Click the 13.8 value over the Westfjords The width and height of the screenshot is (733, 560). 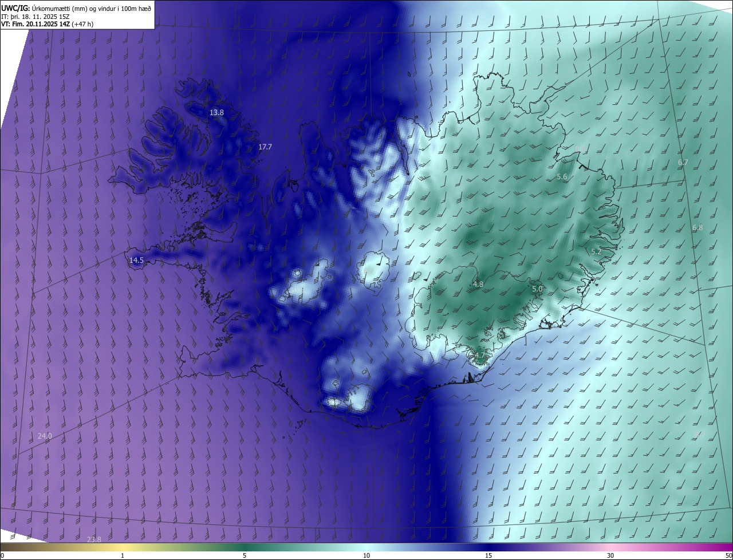click(216, 113)
